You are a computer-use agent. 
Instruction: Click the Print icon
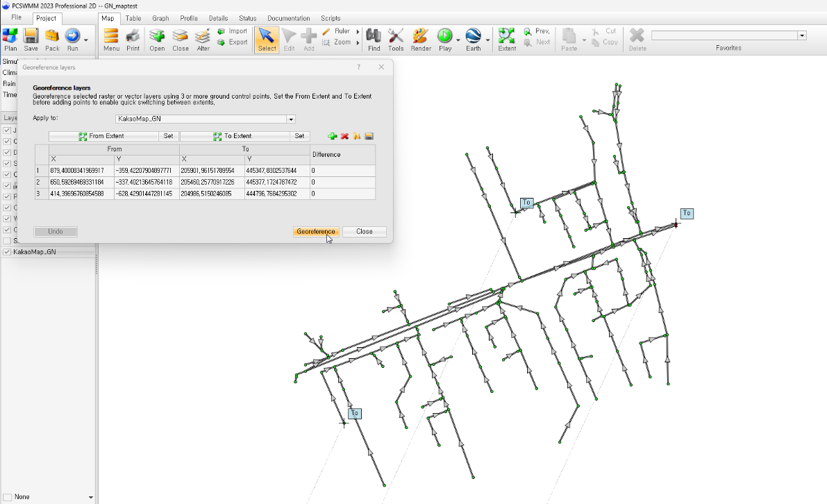[x=133, y=40]
